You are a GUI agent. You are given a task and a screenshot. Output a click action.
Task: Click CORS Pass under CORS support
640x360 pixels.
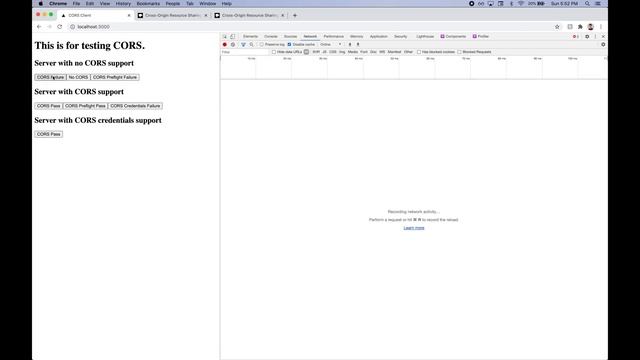(x=49, y=106)
